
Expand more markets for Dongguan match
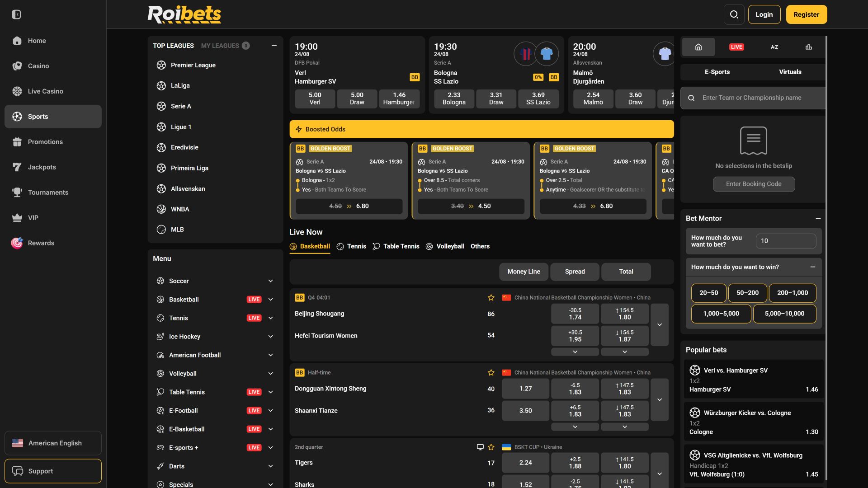pos(660,400)
